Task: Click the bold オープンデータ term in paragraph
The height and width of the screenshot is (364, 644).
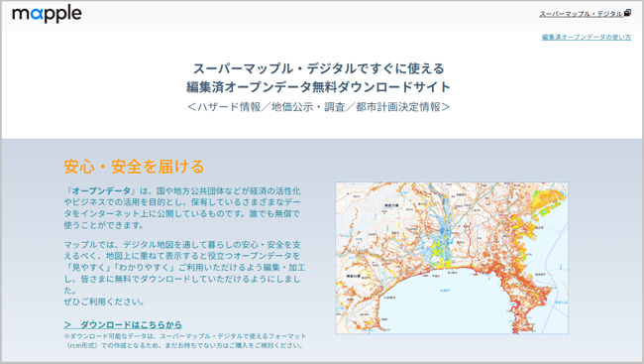Action: coord(101,190)
